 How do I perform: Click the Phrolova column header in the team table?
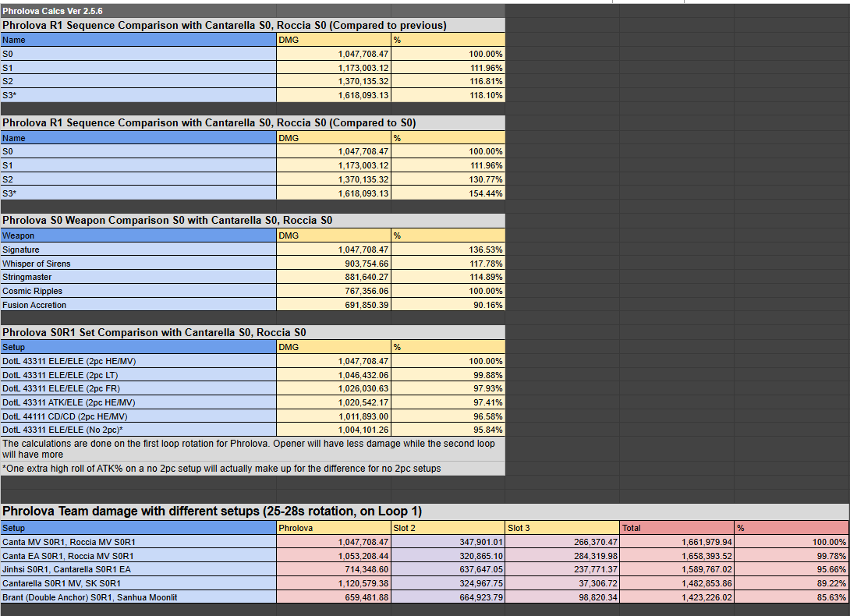(334, 528)
